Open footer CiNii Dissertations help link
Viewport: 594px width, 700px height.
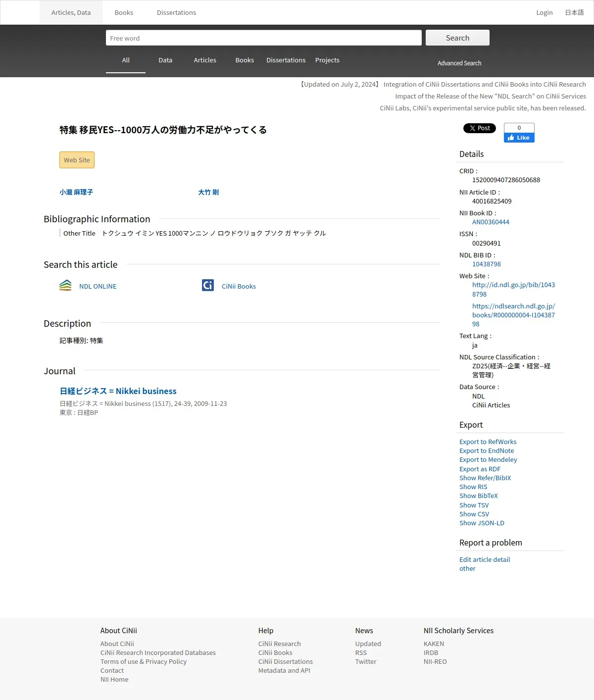coord(285,662)
